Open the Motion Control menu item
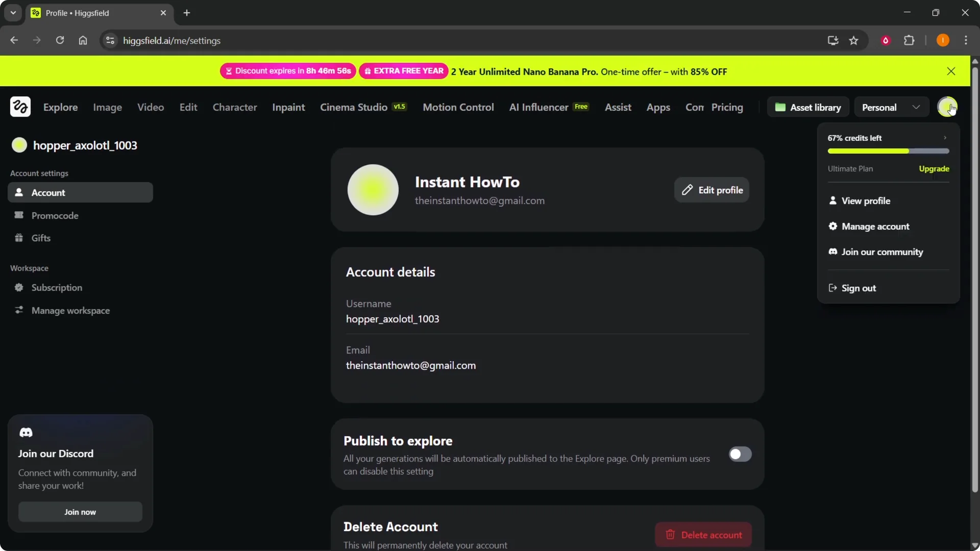Image resolution: width=980 pixels, height=551 pixels. click(458, 107)
